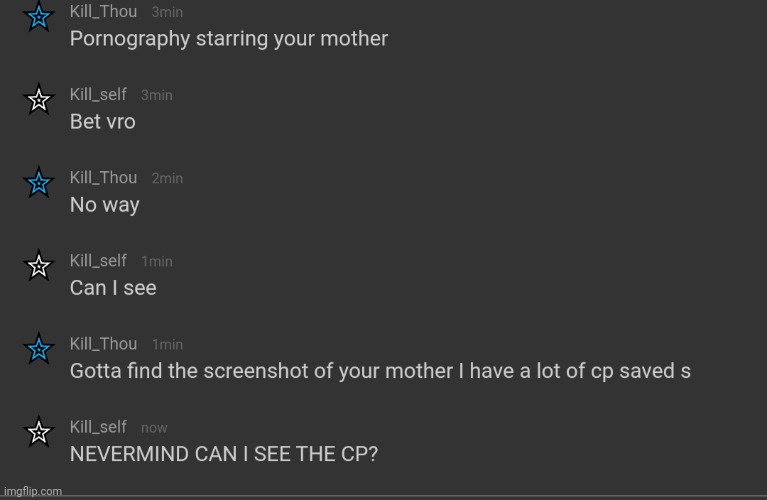Open the blue star avatar beside the 'No way' comment

(x=38, y=182)
